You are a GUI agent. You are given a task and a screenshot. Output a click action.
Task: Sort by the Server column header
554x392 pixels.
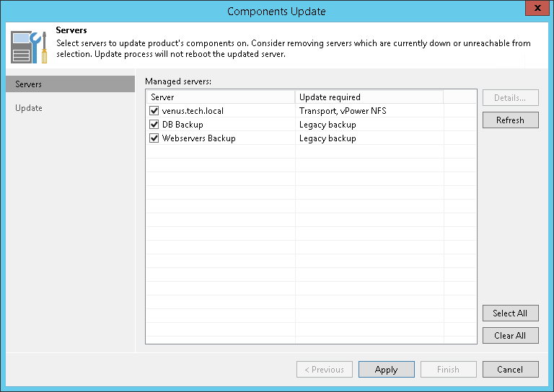[221, 97]
